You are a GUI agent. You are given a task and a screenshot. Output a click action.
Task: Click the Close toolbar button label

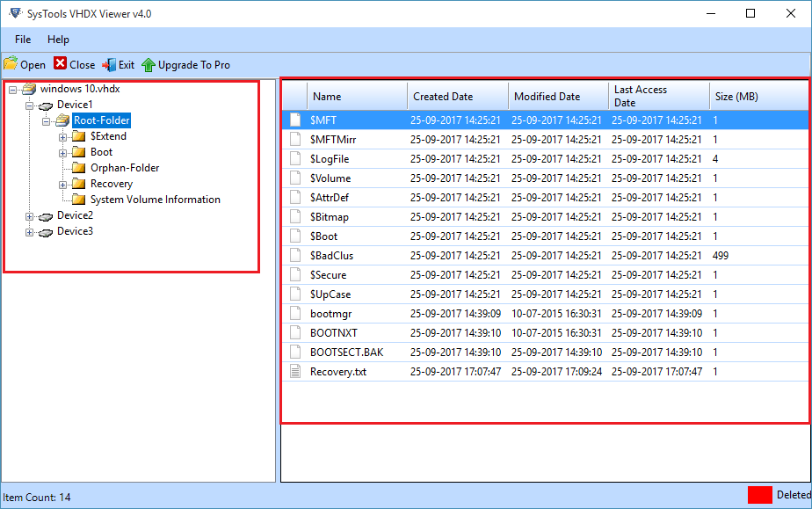[x=83, y=65]
